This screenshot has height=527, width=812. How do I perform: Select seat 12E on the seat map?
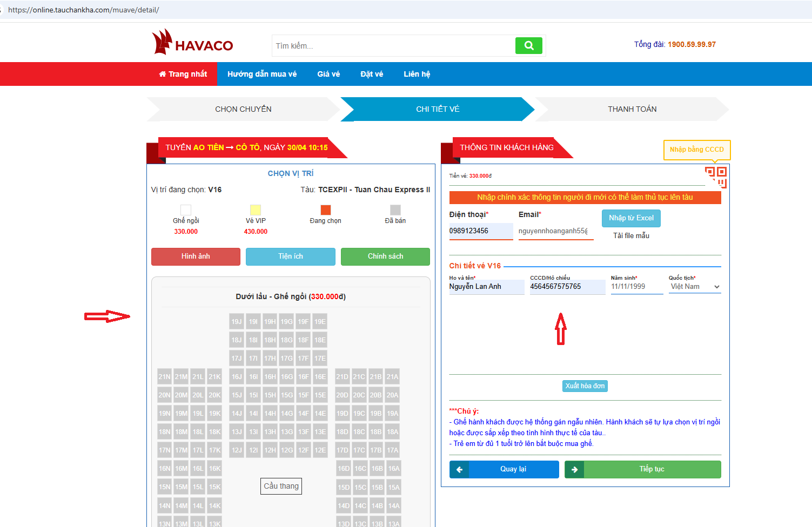click(320, 450)
